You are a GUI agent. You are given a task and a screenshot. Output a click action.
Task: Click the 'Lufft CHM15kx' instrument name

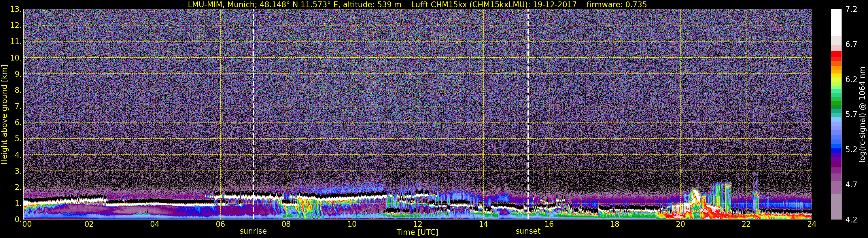coord(439,4)
